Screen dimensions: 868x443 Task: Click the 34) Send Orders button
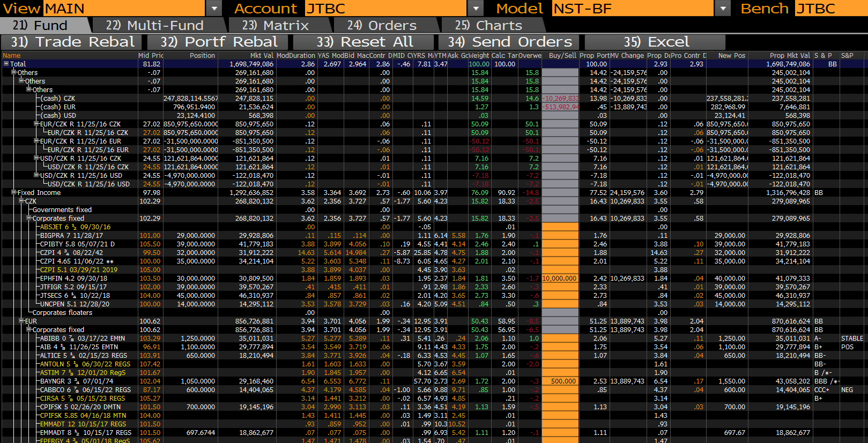click(x=509, y=42)
